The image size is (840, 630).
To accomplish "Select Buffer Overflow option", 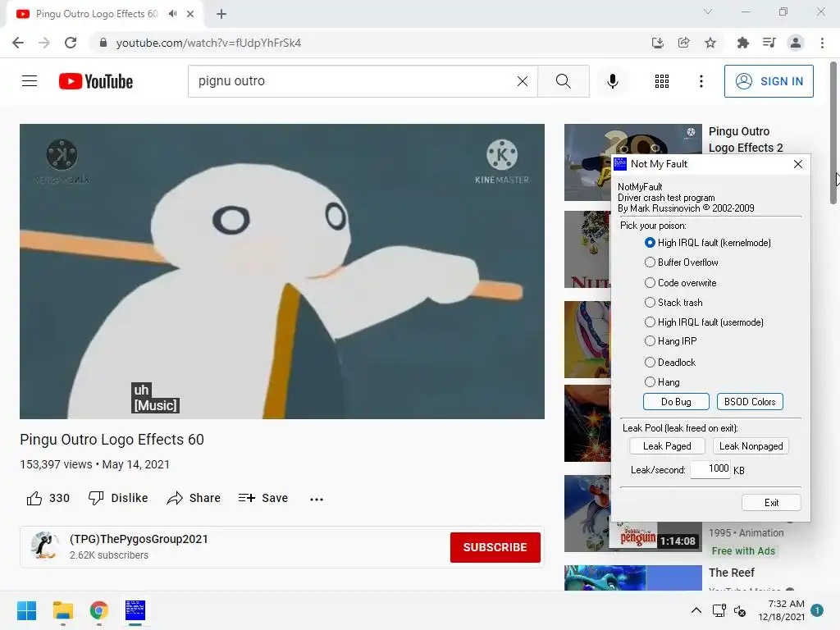I will [682, 262].
